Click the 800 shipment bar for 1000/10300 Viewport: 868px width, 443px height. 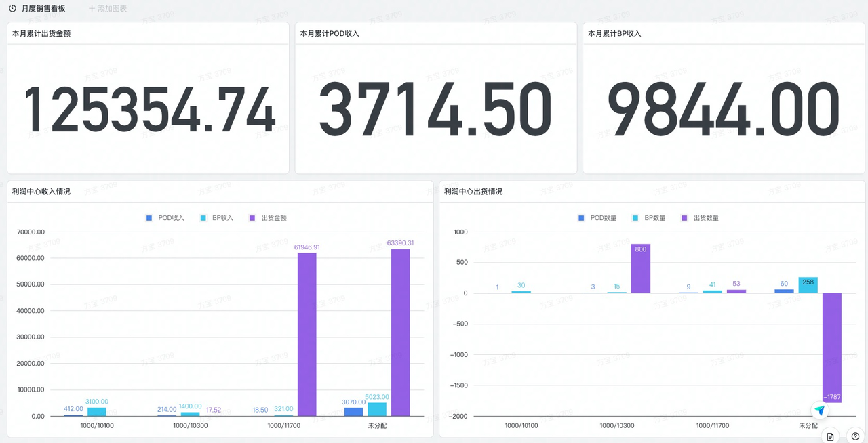(641, 268)
